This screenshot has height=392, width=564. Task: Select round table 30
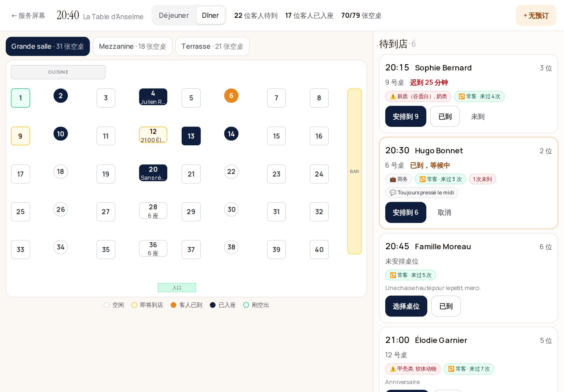click(231, 209)
